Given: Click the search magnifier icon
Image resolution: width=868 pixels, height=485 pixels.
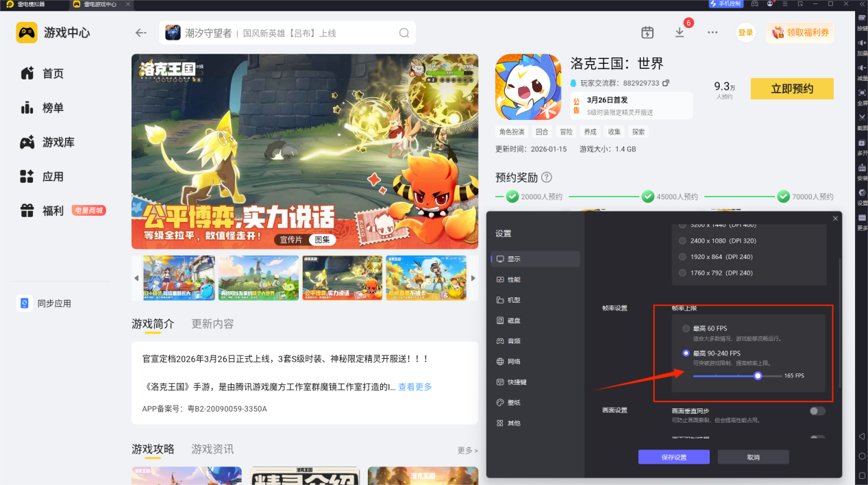Looking at the screenshot, I should [x=404, y=33].
